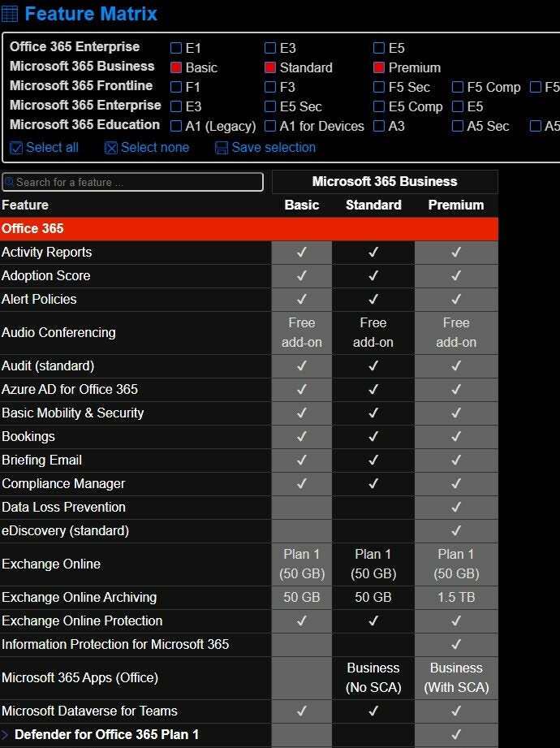Select the Adoption Score row label
The height and width of the screenshot is (748, 560).
(45, 276)
